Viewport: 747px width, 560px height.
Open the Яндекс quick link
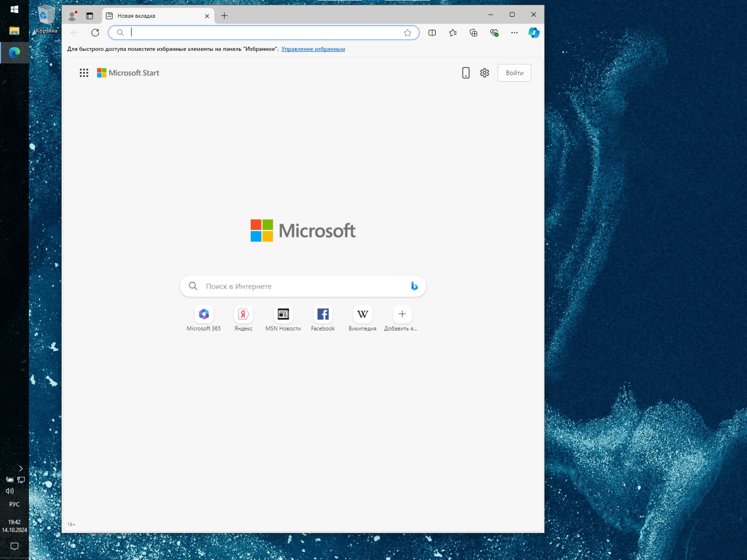pyautogui.click(x=243, y=319)
